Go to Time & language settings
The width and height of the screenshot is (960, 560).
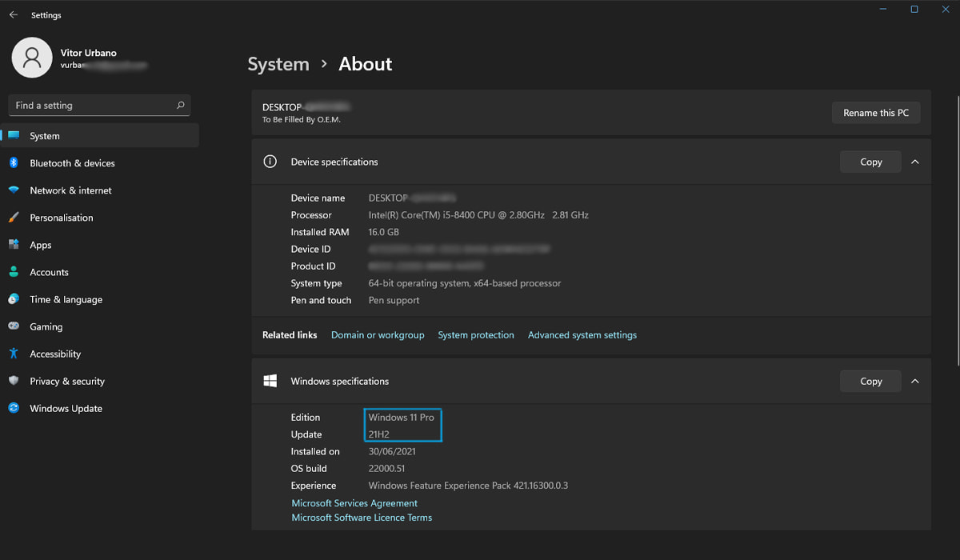coord(66,299)
